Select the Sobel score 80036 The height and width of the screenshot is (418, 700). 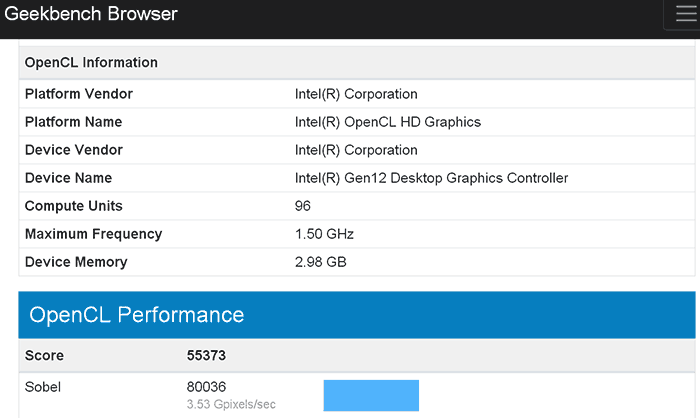206,387
